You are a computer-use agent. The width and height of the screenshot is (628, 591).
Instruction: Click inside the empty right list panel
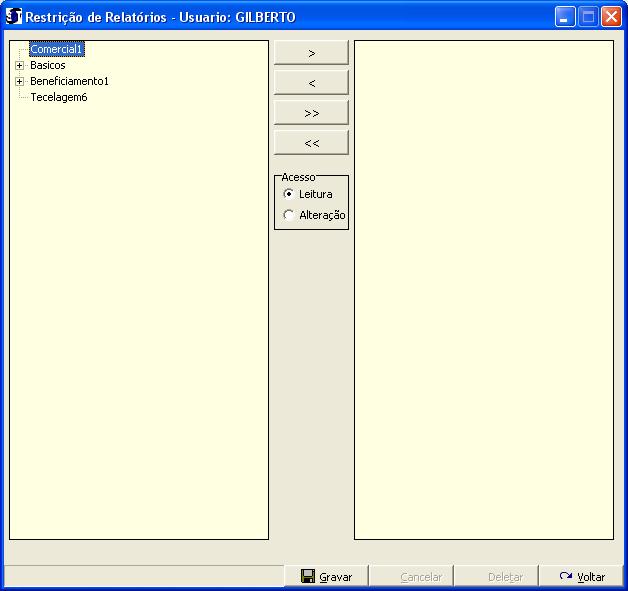[x=483, y=290]
